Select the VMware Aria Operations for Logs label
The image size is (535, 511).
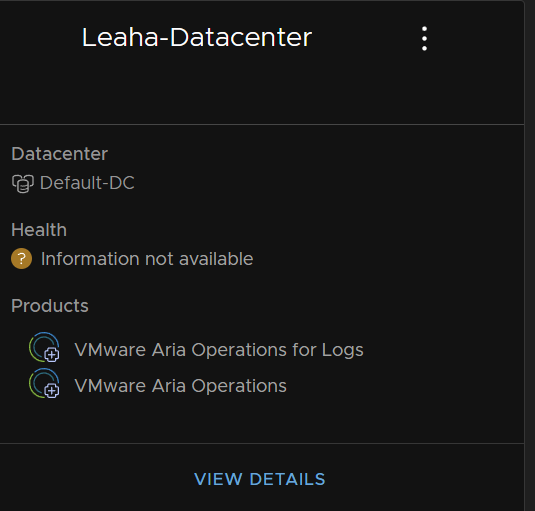tap(219, 350)
